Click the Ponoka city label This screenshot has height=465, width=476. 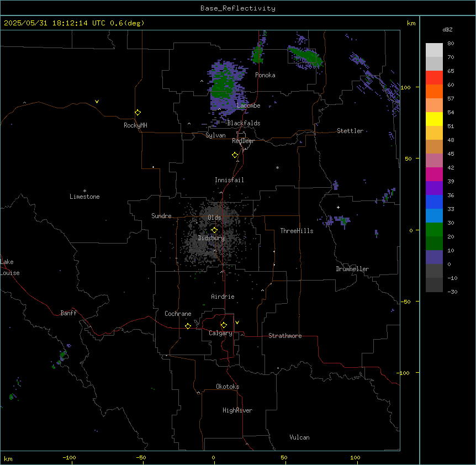pyautogui.click(x=265, y=75)
